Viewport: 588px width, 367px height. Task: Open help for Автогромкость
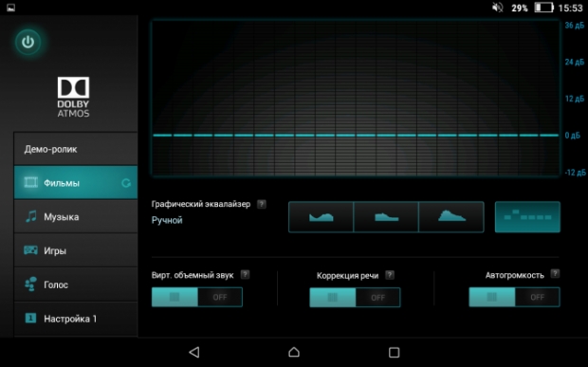(x=555, y=274)
